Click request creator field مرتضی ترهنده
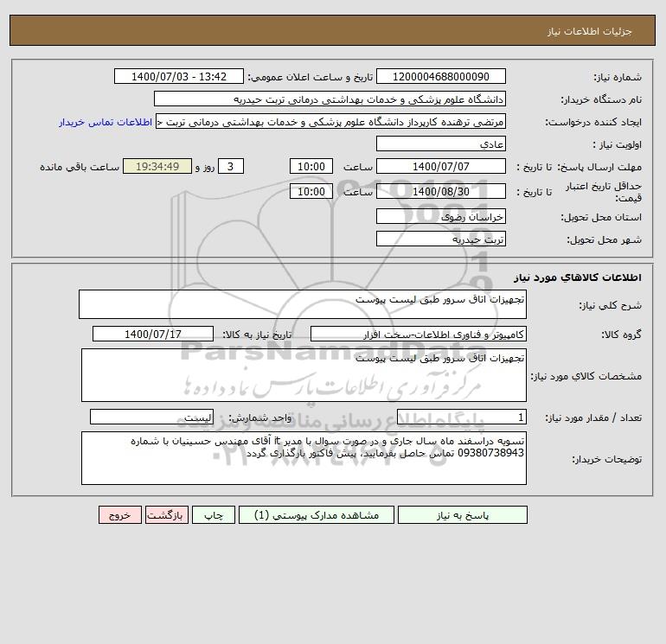 click(x=331, y=121)
